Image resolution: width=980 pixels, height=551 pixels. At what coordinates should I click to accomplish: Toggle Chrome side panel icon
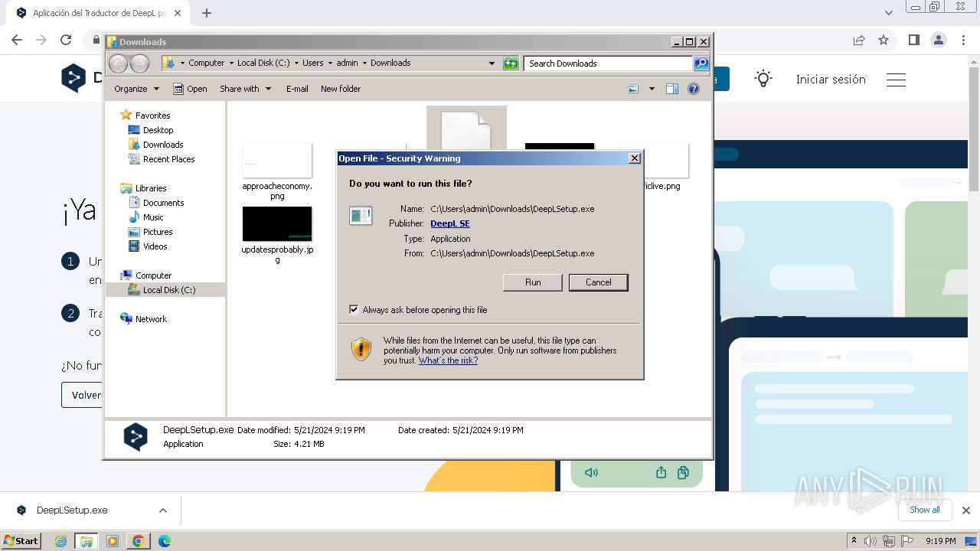913,40
